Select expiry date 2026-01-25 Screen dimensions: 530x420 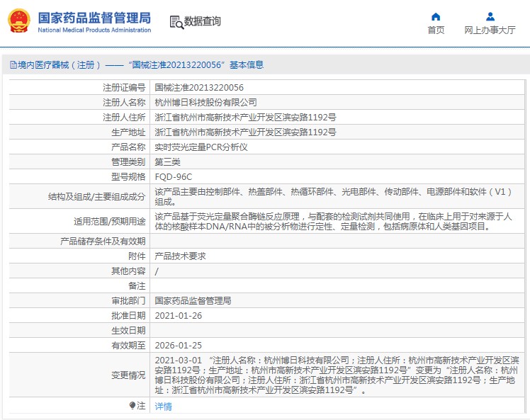click(178, 346)
